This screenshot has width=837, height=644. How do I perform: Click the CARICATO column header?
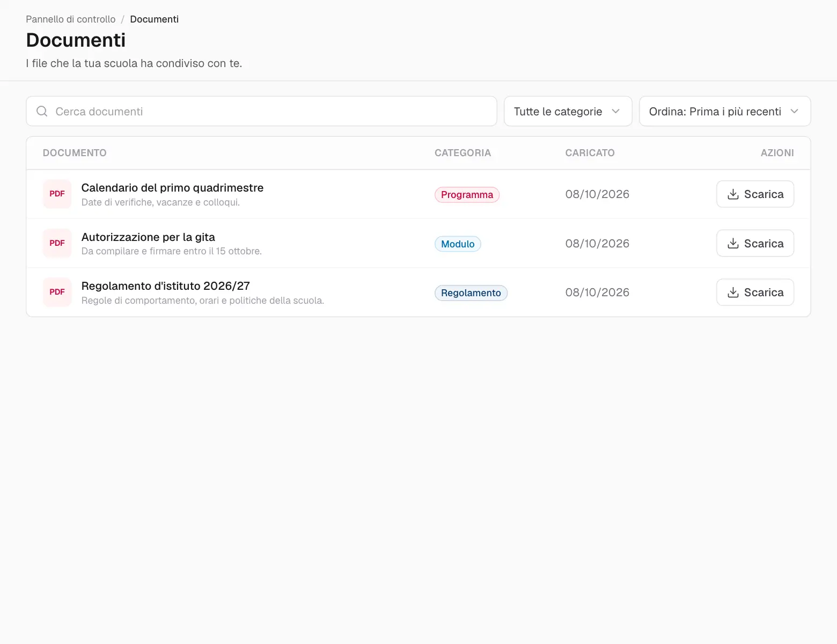click(590, 153)
